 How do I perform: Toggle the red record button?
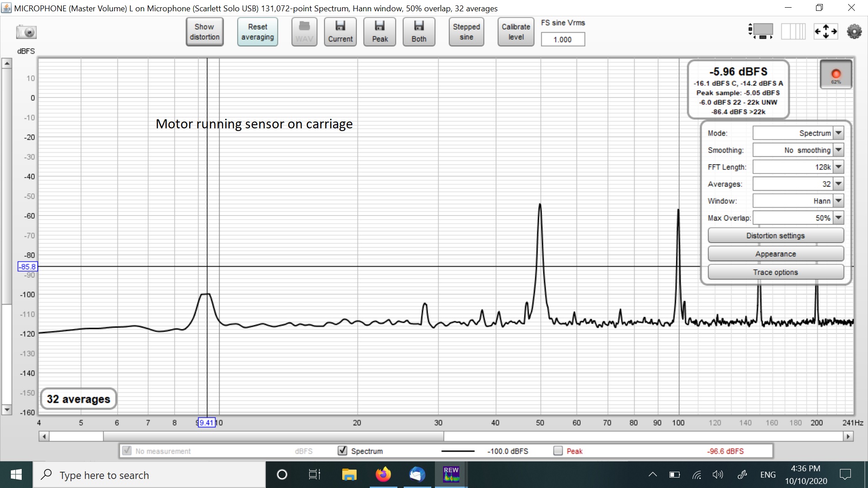tap(836, 75)
